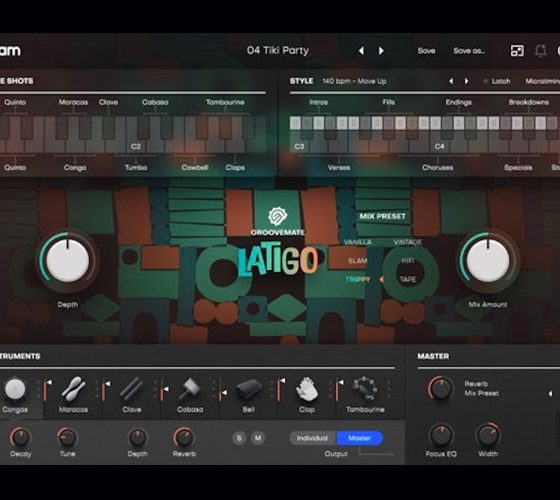
Task: Select previous style arrow
Action: tap(451, 81)
